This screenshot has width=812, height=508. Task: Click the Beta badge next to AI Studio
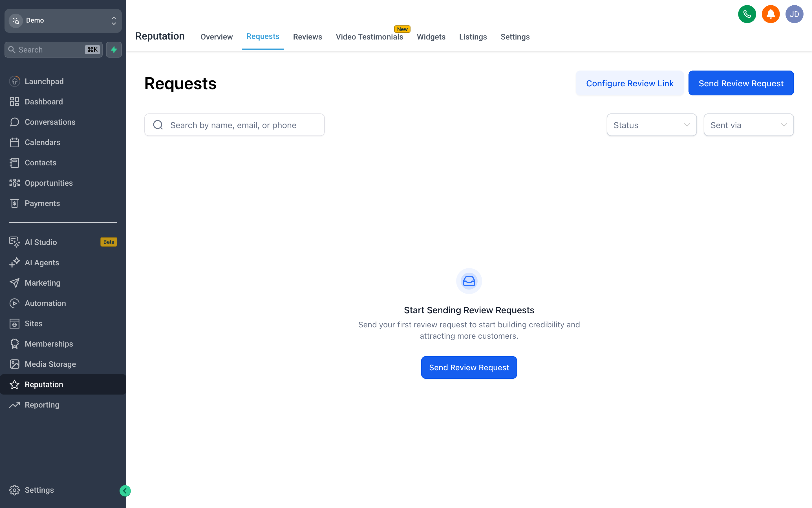109,242
